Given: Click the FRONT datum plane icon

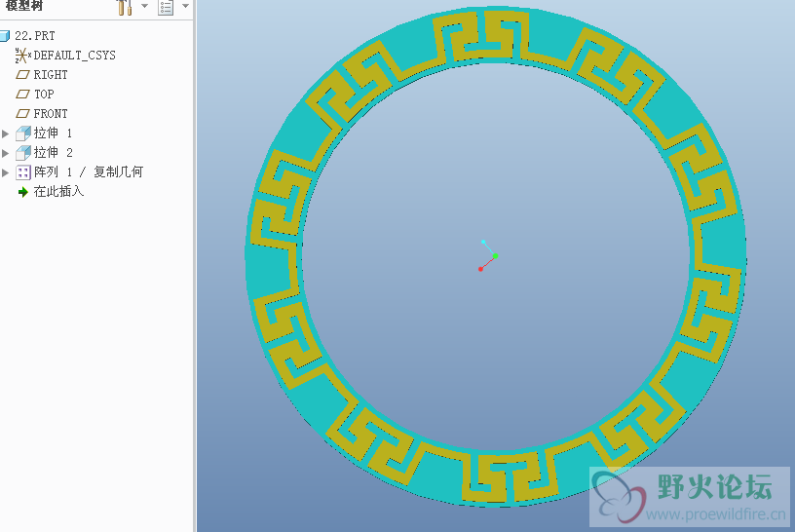Looking at the screenshot, I should tap(22, 114).
